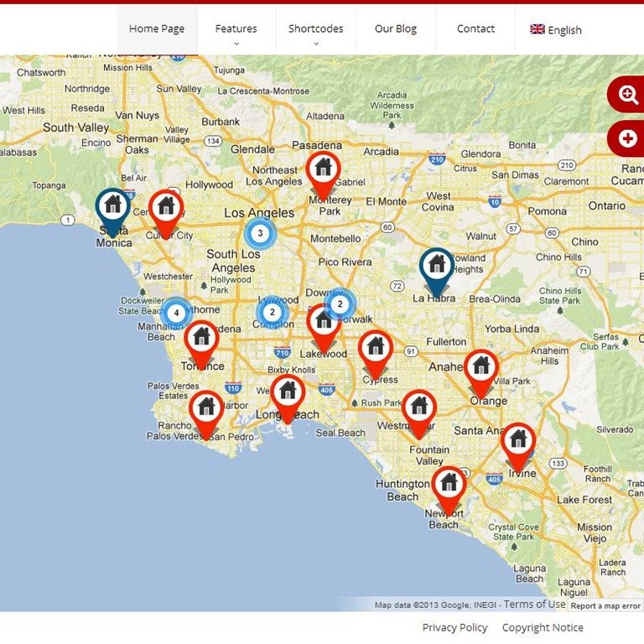The width and height of the screenshot is (644, 644).
Task: Click the Fullerton label on the map
Action: [446, 342]
